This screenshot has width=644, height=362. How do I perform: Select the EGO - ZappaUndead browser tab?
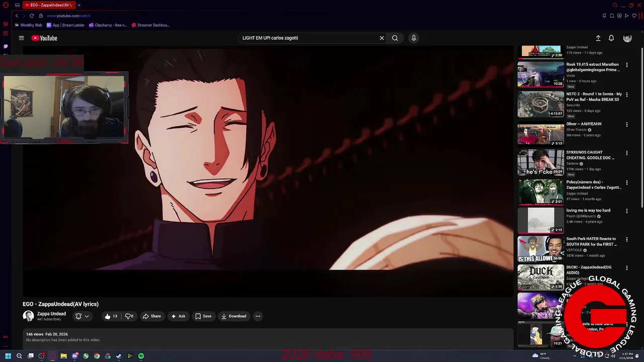point(49,5)
